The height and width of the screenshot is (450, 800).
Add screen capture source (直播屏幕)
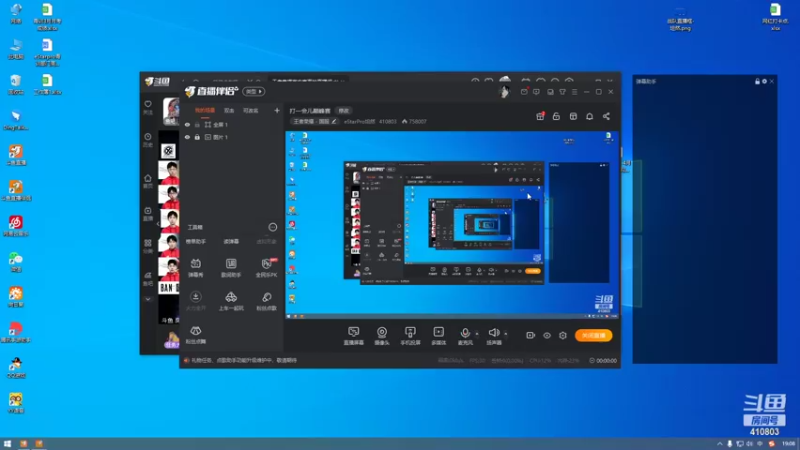(354, 336)
